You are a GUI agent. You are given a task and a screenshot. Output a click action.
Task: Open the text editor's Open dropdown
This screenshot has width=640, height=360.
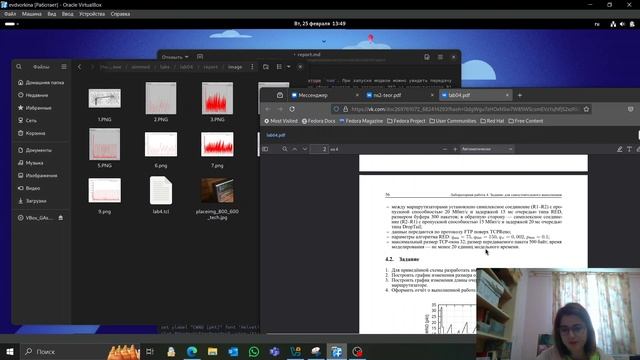click(175, 57)
